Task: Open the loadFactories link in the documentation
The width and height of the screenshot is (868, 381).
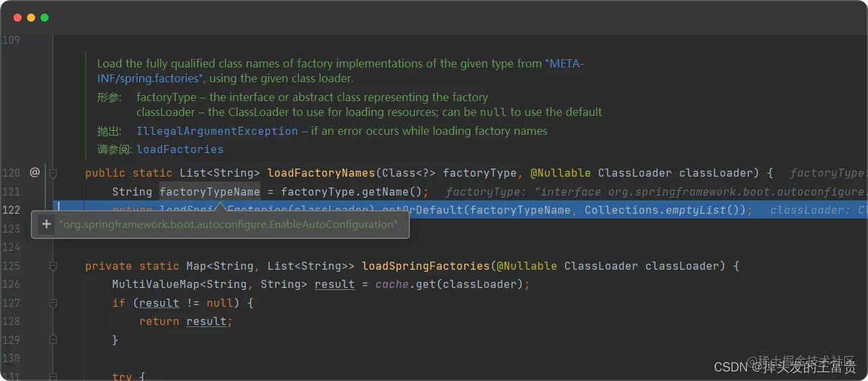Action: click(180, 149)
